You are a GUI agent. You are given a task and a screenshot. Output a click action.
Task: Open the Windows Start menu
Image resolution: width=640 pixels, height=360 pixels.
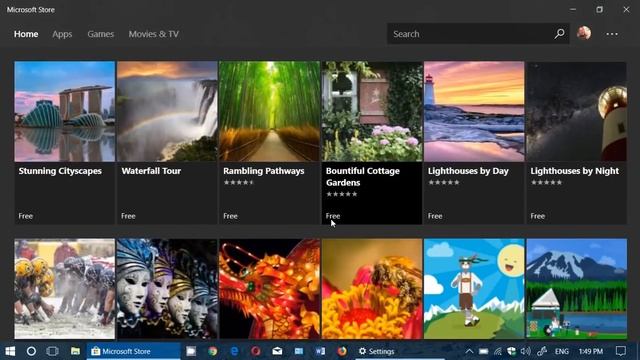click(x=10, y=351)
